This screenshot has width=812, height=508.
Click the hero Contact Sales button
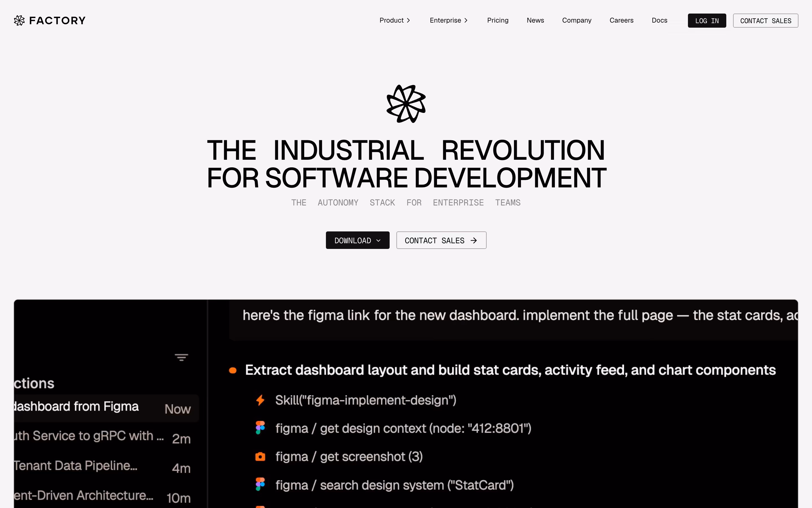tap(441, 240)
